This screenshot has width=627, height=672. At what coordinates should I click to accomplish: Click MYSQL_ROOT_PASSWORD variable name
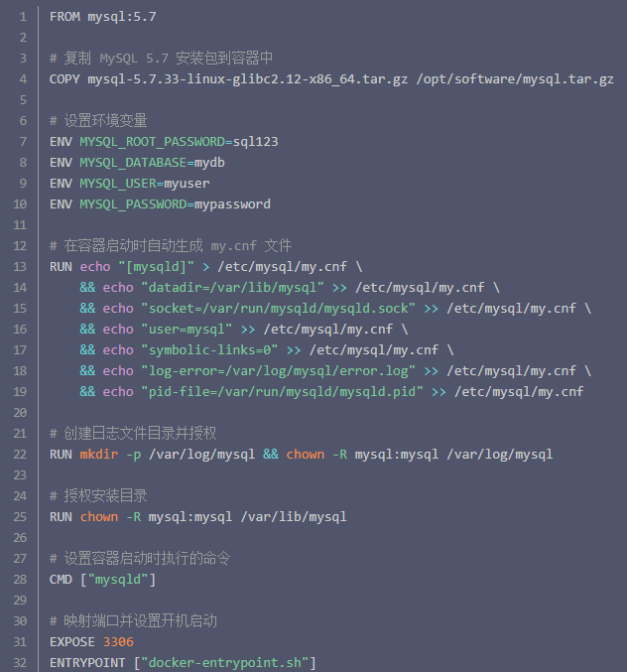(152, 142)
